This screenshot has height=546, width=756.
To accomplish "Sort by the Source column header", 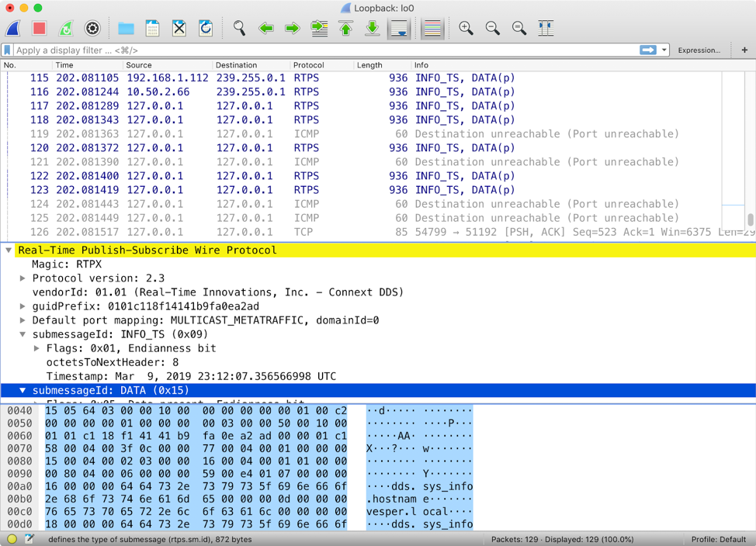I will [x=168, y=65].
